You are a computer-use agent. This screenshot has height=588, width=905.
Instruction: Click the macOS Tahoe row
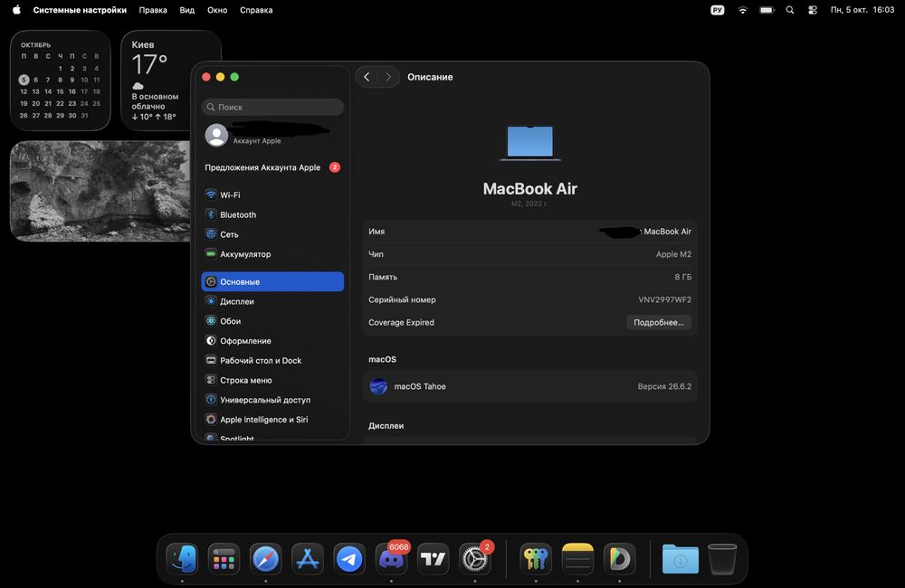click(x=529, y=386)
